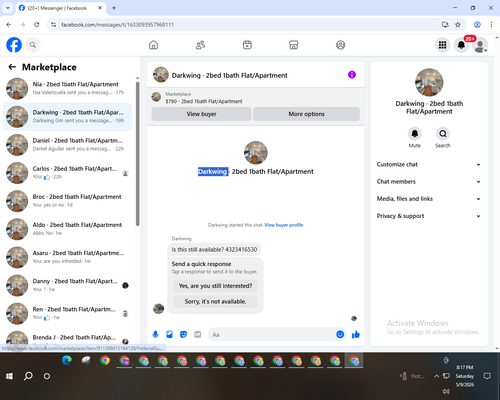The image size is (500, 400).
Task: Click the chat header avatar thumbnail
Action: (x=161, y=75)
